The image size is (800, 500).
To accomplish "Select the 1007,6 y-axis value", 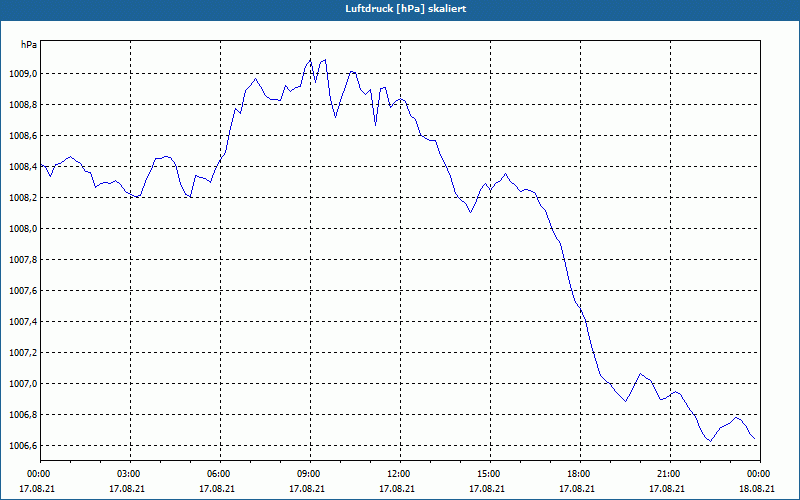I will tap(23, 291).
